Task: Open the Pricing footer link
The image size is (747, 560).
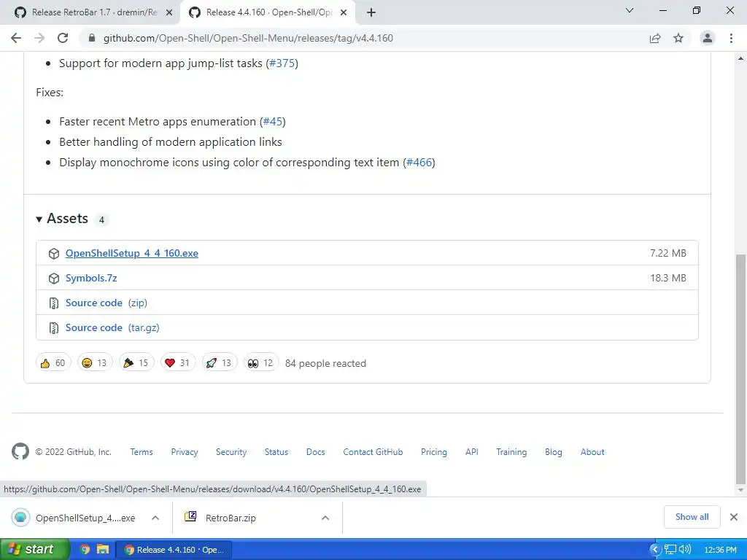Action: point(434,452)
